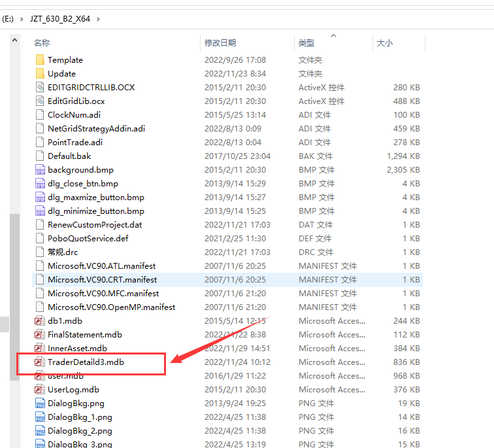This screenshot has height=448, width=494.
Task: Sort files by 名称 column header
Action: tap(42, 43)
